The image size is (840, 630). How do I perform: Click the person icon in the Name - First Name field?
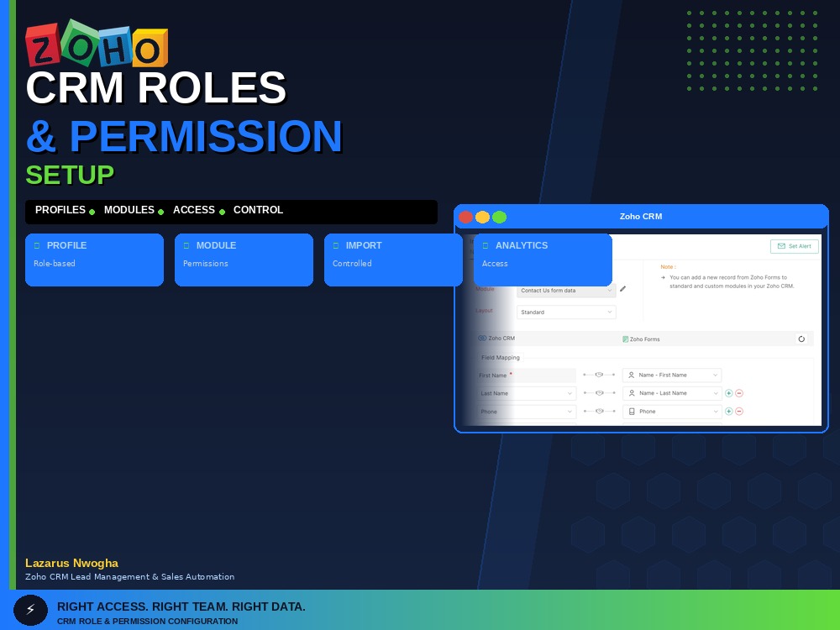pyautogui.click(x=631, y=375)
